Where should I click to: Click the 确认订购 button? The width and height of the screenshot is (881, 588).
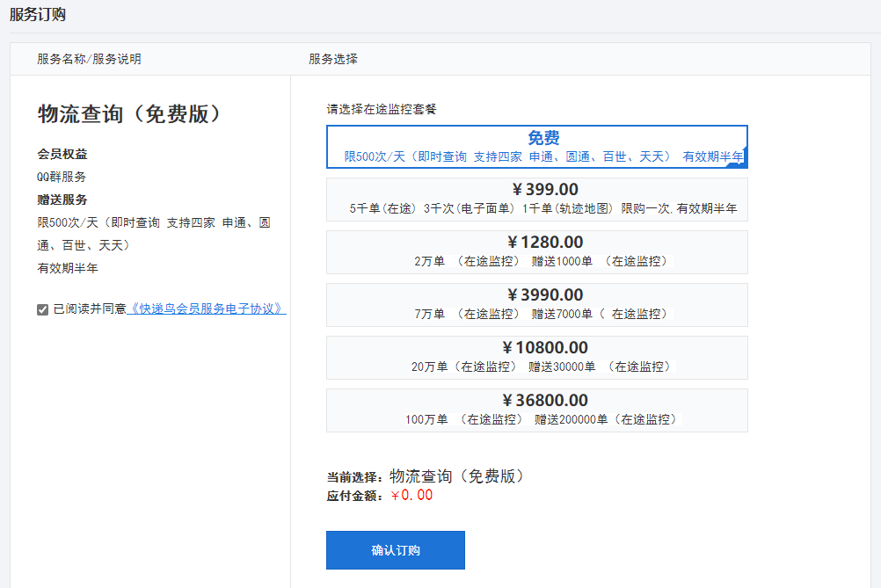coord(396,550)
